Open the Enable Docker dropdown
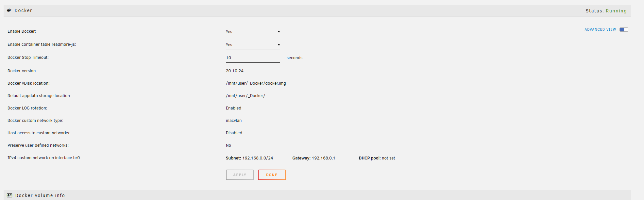 (x=253, y=32)
